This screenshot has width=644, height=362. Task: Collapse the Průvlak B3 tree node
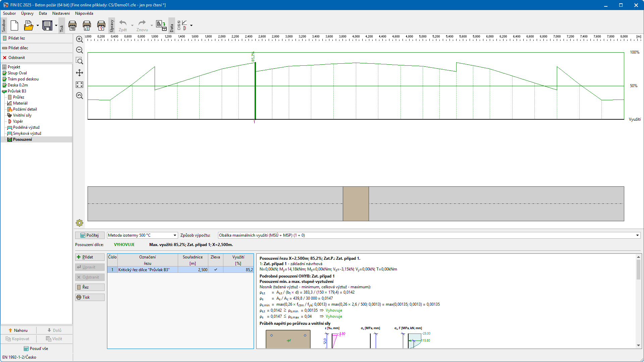click(4, 91)
